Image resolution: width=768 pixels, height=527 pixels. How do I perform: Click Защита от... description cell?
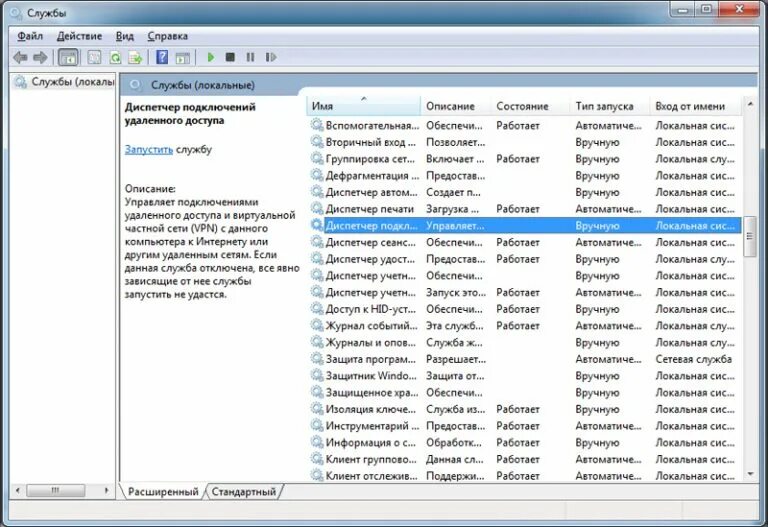(455, 376)
